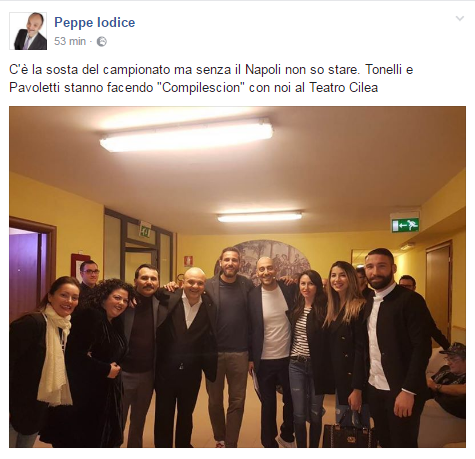The height and width of the screenshot is (459, 475).
Task: Click the large ceiling fluorescent light in photo
Action: (x=186, y=136)
